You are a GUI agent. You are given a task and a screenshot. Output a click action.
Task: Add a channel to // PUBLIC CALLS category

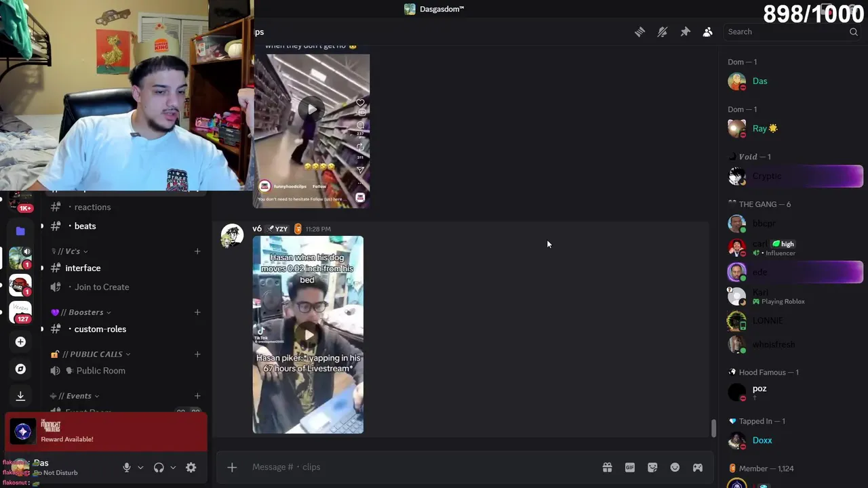tap(197, 354)
